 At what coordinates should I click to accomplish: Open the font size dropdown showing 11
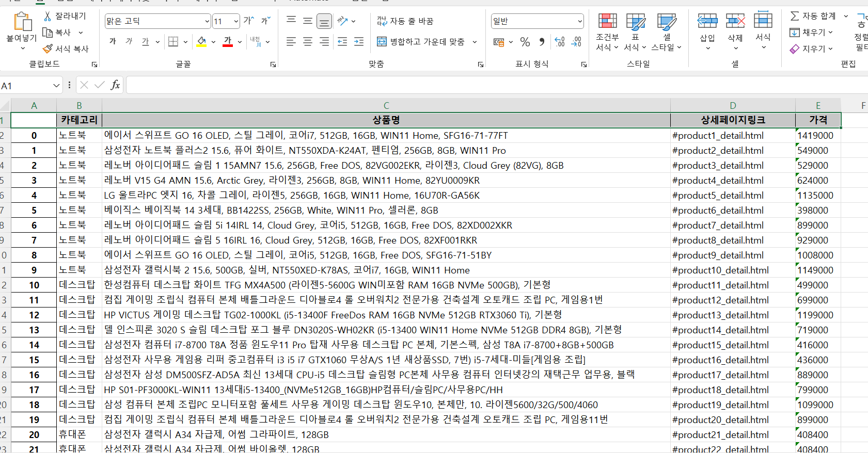coord(236,21)
